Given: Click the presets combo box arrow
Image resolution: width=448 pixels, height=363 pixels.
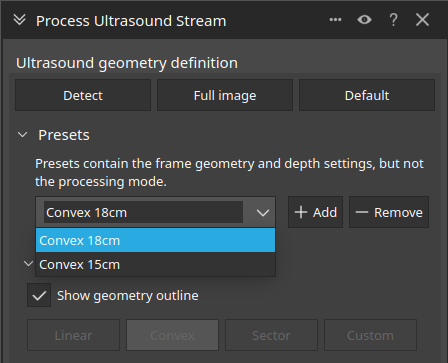Looking at the screenshot, I should point(263,213).
